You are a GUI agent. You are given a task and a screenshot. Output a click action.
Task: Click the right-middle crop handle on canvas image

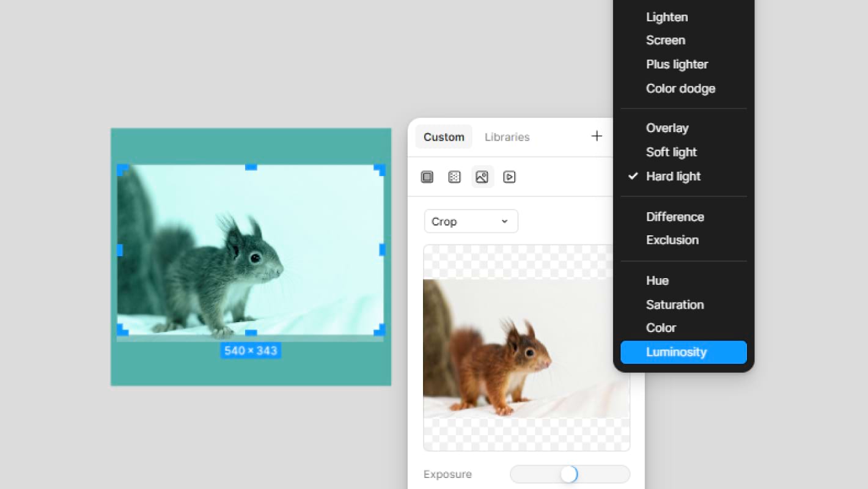point(382,250)
